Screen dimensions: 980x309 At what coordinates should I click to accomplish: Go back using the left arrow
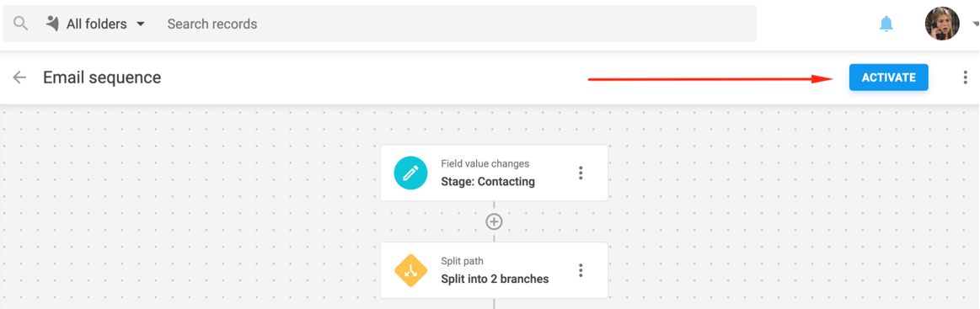click(20, 77)
